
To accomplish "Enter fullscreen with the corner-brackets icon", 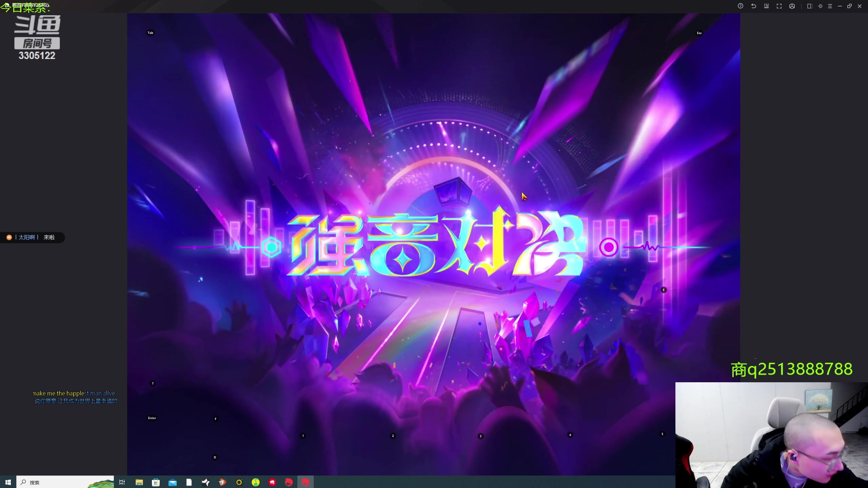I will (779, 6).
